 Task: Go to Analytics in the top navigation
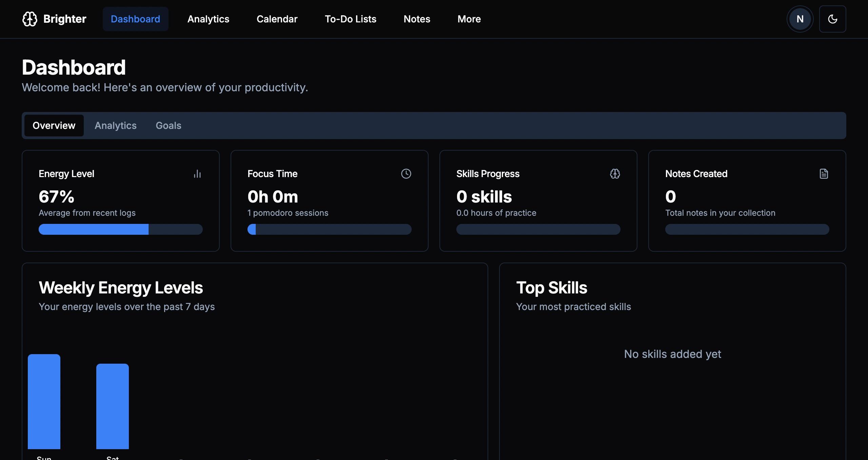(209, 19)
